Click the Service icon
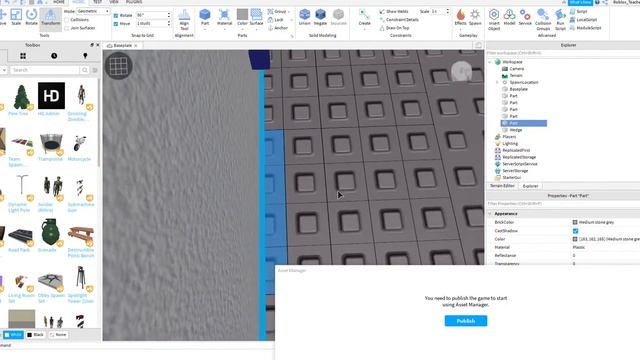640x360 pixels. (x=525, y=17)
